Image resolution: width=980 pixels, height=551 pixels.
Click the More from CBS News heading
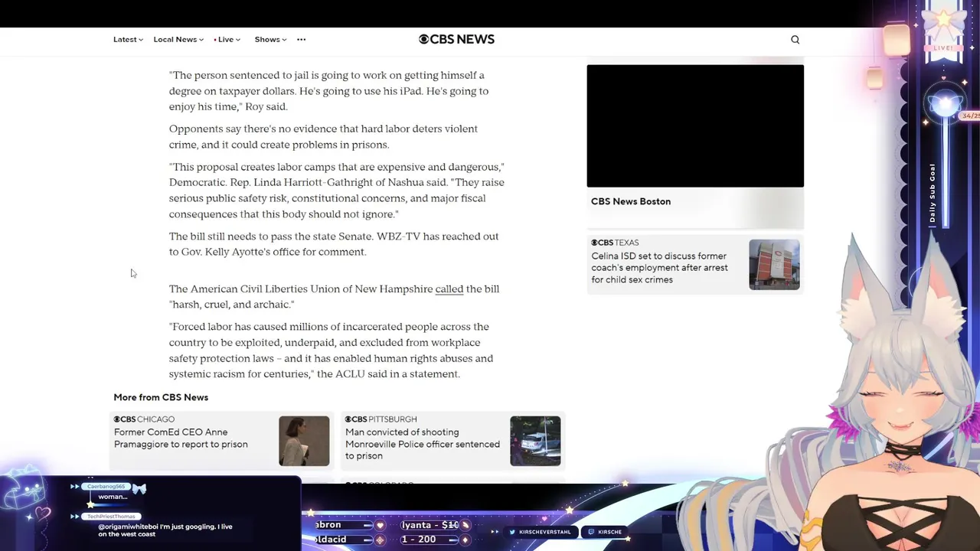(161, 397)
